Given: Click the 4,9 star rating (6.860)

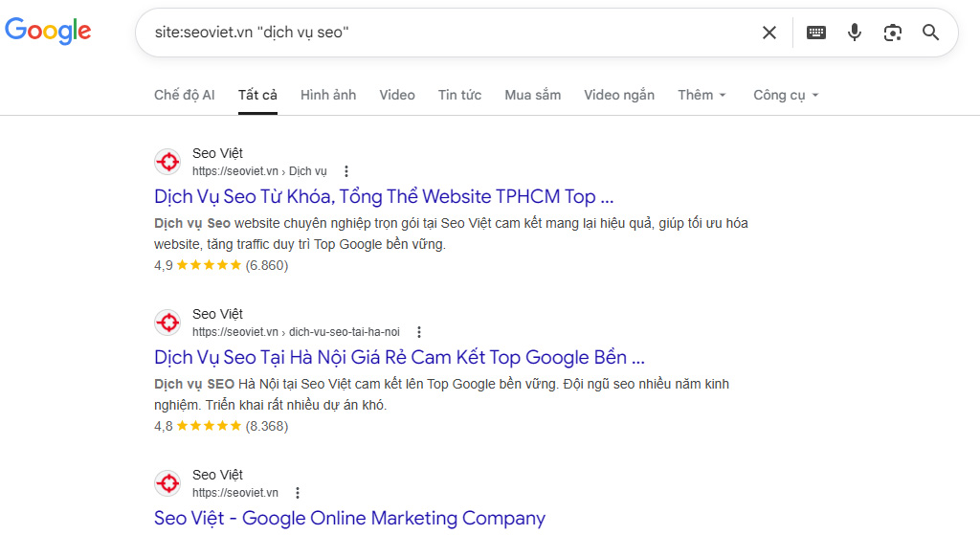Looking at the screenshot, I should 221,265.
